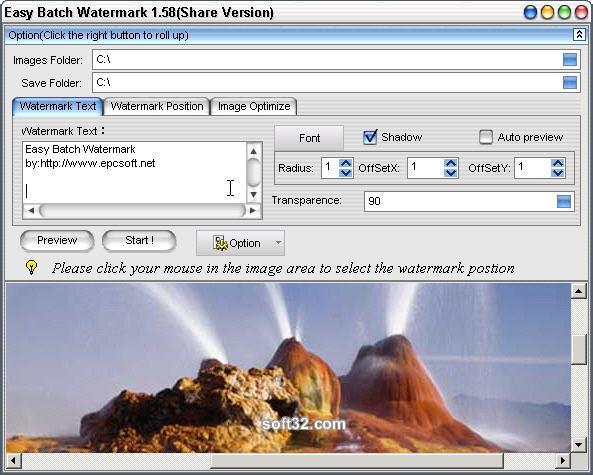Click the image preview horizontal scroll thumb
Viewport: 593px width, 475px height.
point(357,460)
